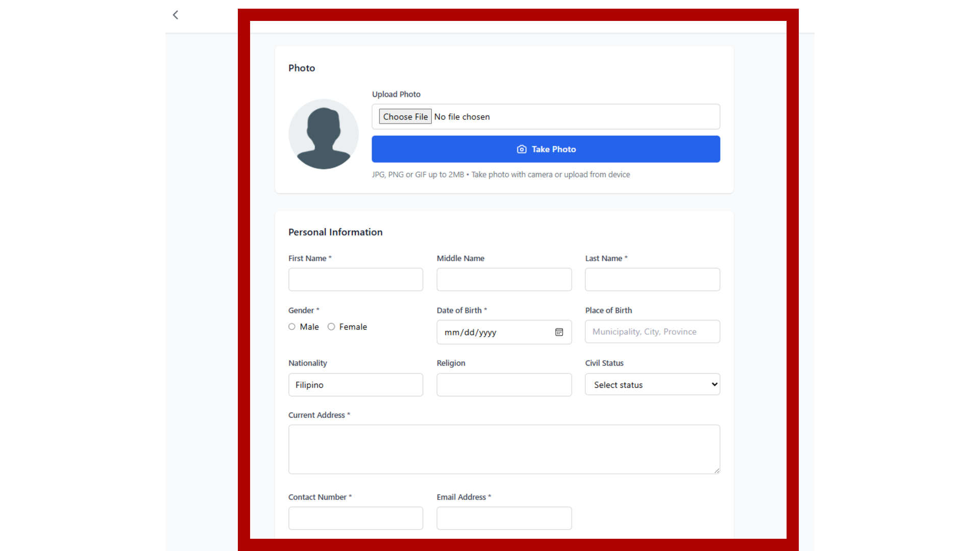Click the Religion input field
This screenshot has height=551, width=980.
[504, 385]
